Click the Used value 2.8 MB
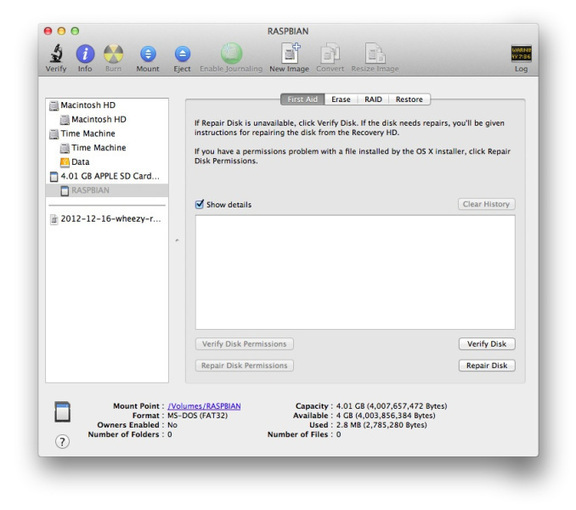 (x=382, y=425)
